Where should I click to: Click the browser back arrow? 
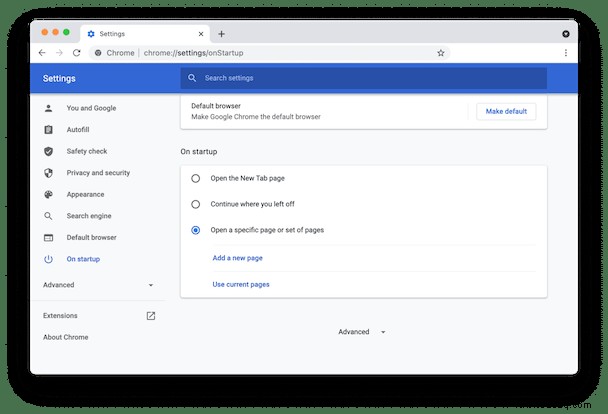[x=42, y=53]
